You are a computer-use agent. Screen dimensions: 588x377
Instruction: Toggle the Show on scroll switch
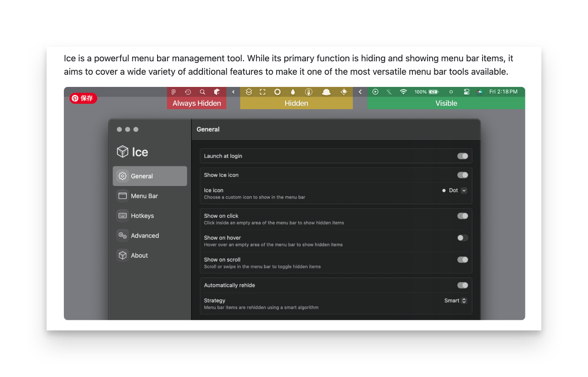[x=463, y=260]
